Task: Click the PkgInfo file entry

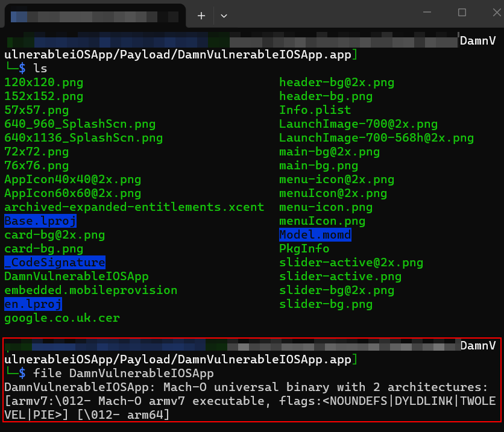Action: (x=304, y=249)
